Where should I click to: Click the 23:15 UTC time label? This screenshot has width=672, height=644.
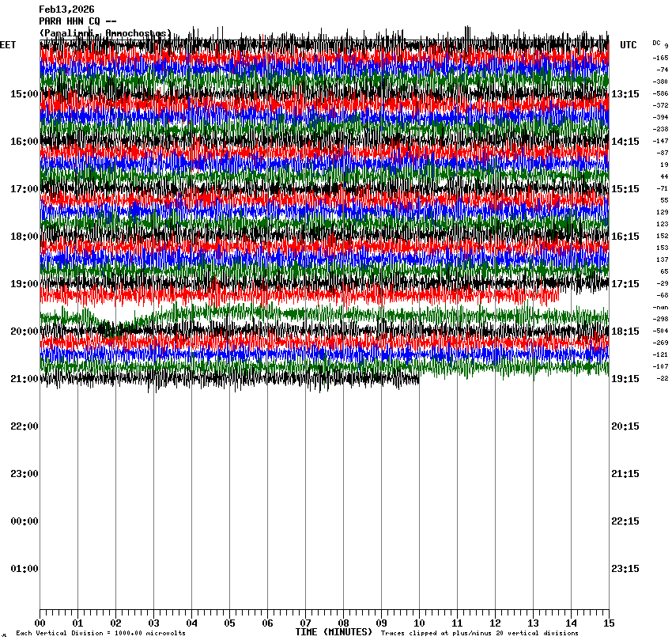(x=625, y=569)
